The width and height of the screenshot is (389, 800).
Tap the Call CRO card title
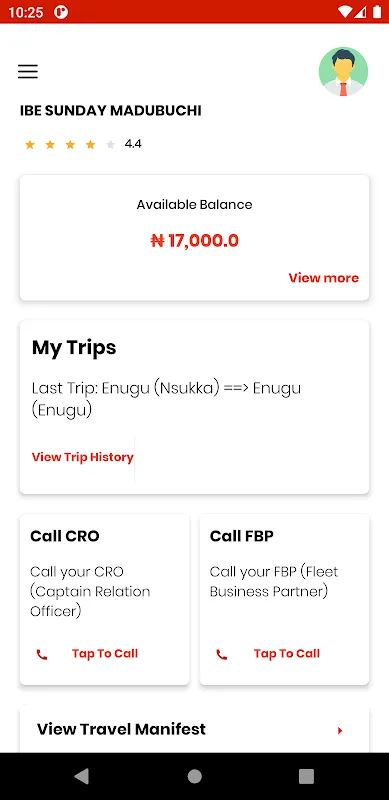coord(65,536)
